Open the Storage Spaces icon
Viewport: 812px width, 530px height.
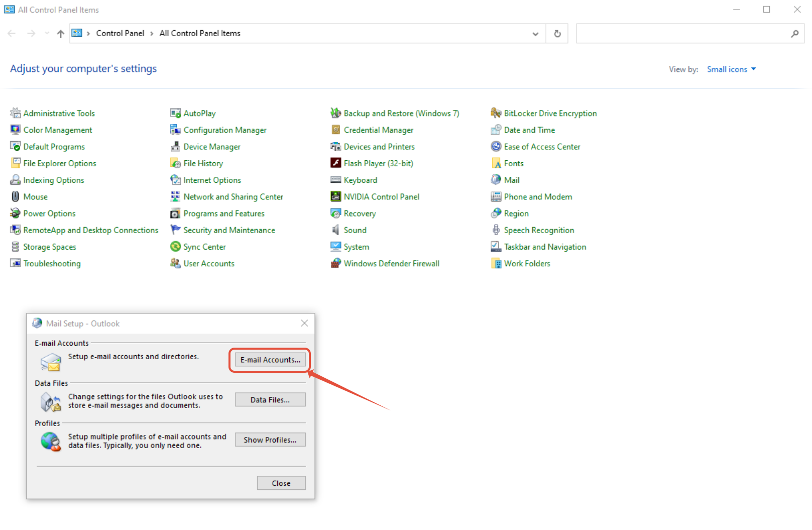click(x=16, y=247)
